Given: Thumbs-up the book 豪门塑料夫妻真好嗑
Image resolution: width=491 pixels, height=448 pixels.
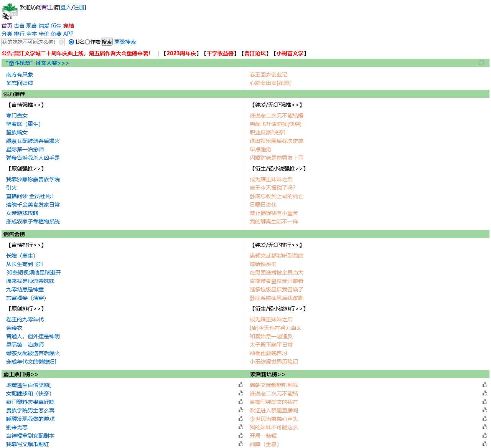Looking at the screenshot, I should [x=241, y=402].
